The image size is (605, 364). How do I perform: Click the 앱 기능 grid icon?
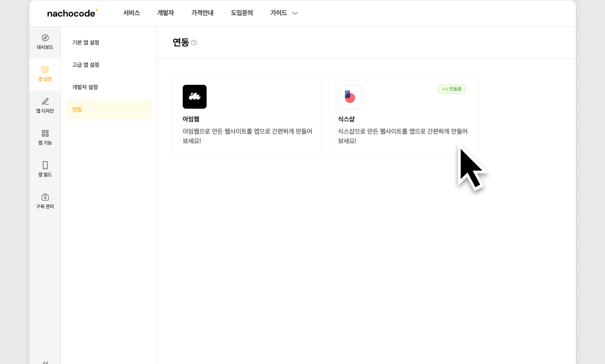45,133
